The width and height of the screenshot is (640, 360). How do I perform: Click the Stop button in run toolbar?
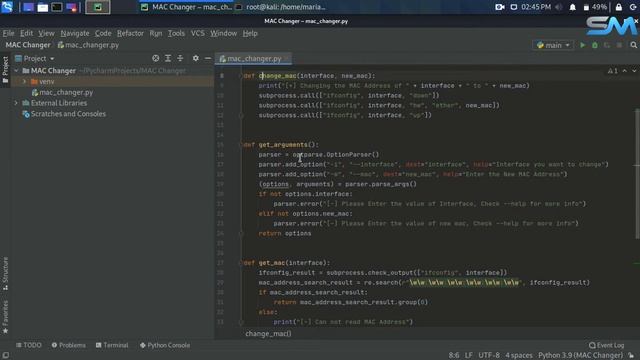click(619, 45)
